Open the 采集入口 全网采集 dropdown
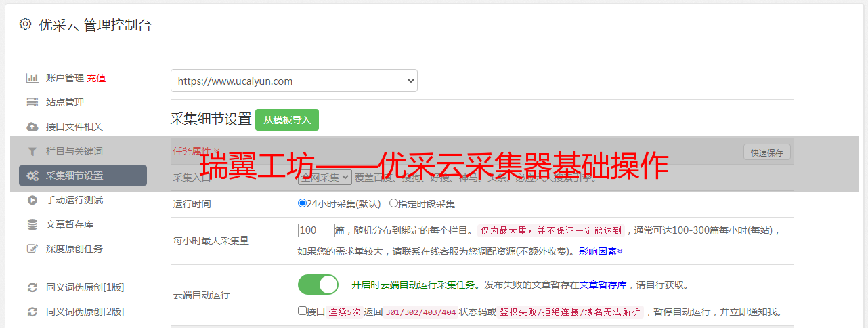Viewport: 868px width, 328px height. (x=325, y=177)
